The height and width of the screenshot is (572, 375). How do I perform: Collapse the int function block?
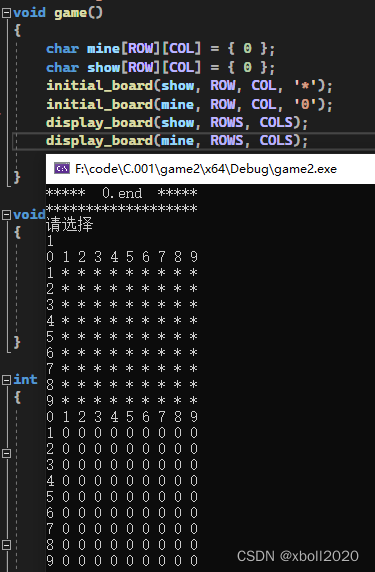[7, 380]
